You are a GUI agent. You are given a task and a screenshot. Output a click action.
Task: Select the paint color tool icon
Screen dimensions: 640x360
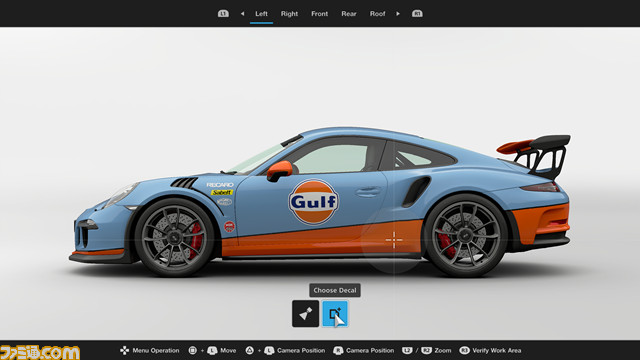pyautogui.click(x=305, y=313)
